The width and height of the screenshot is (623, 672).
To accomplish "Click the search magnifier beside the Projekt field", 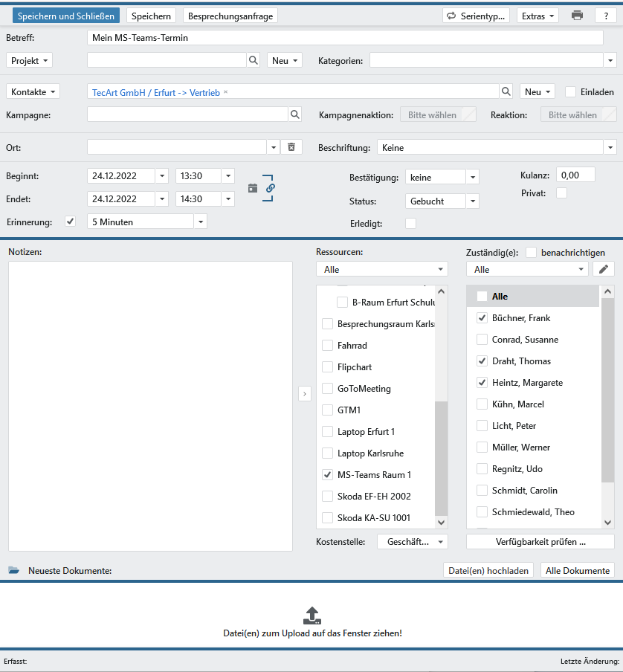I will point(254,60).
